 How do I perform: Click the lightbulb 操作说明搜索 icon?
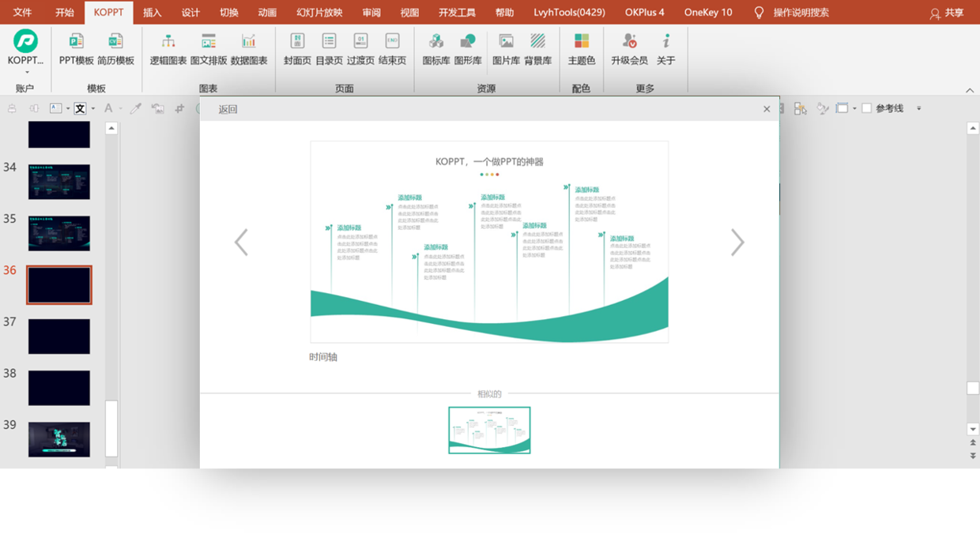point(759,13)
